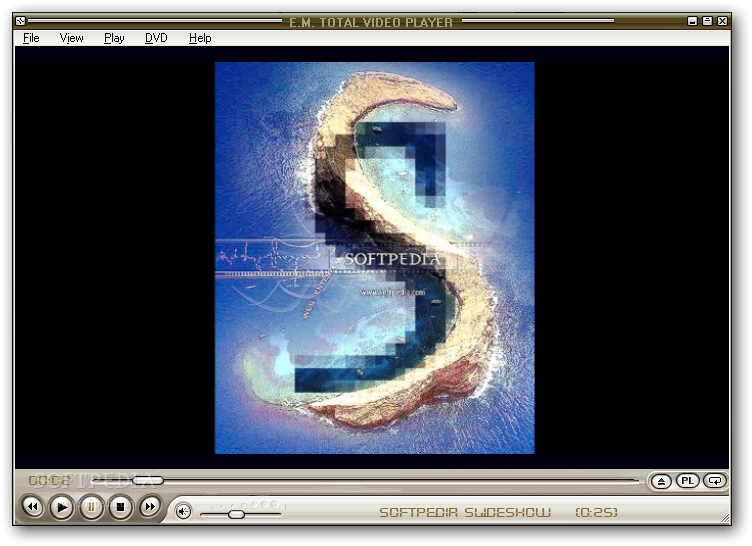Viewport: 752px width, 546px height.
Task: Open the Help menu
Action: 200,38
